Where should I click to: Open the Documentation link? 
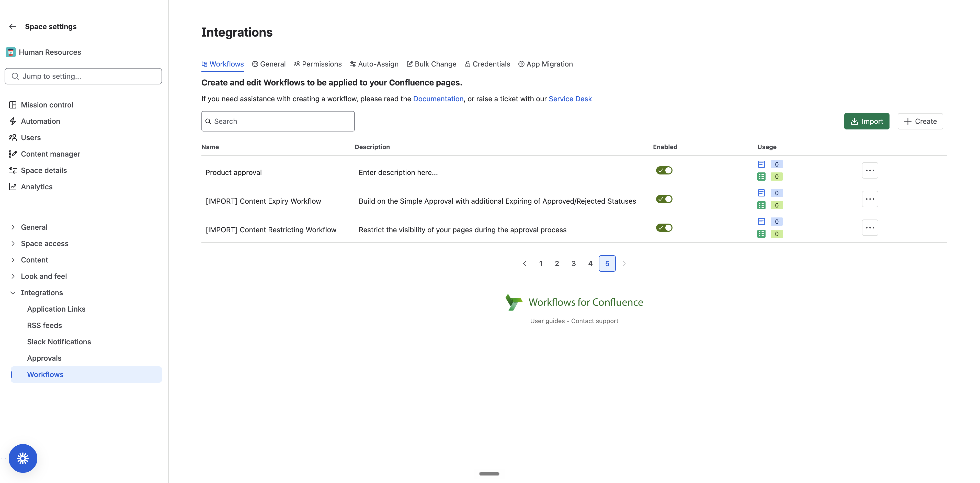click(x=438, y=99)
